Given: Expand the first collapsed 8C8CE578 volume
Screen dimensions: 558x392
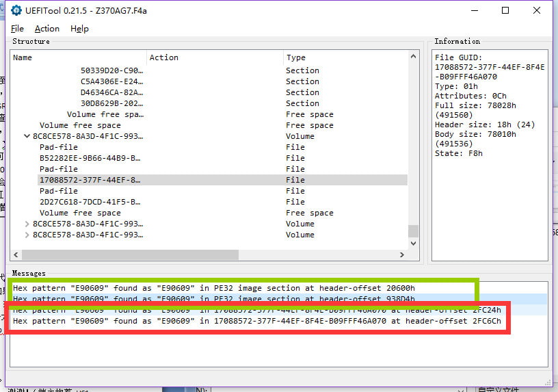Looking at the screenshot, I should pyautogui.click(x=27, y=224).
